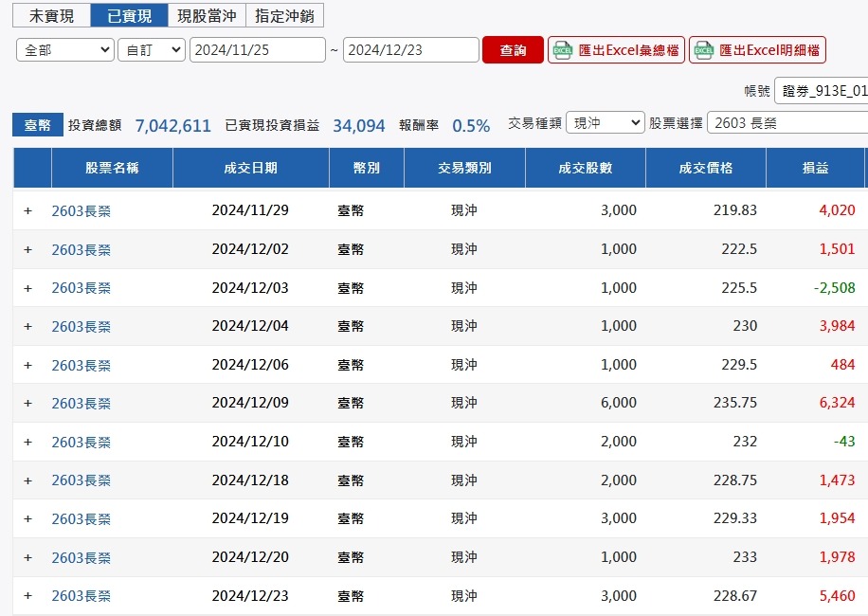Click the 成交日期 column header

click(250, 169)
